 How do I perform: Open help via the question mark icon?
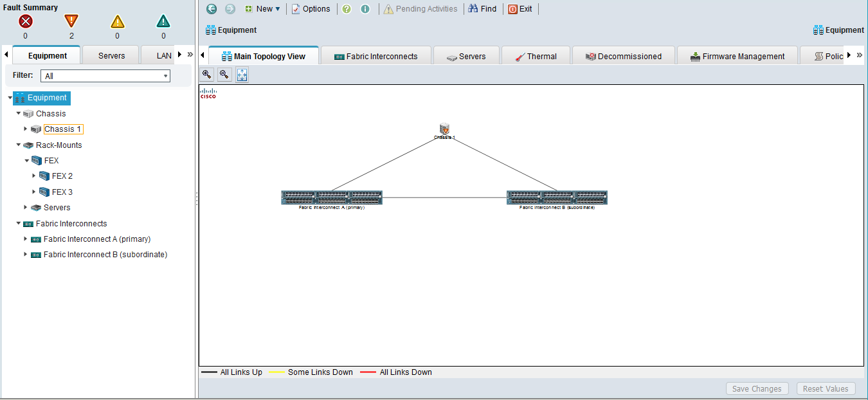tap(347, 9)
